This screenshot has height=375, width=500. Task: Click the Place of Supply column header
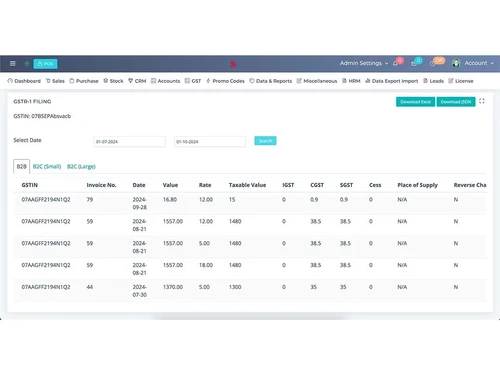click(x=417, y=185)
